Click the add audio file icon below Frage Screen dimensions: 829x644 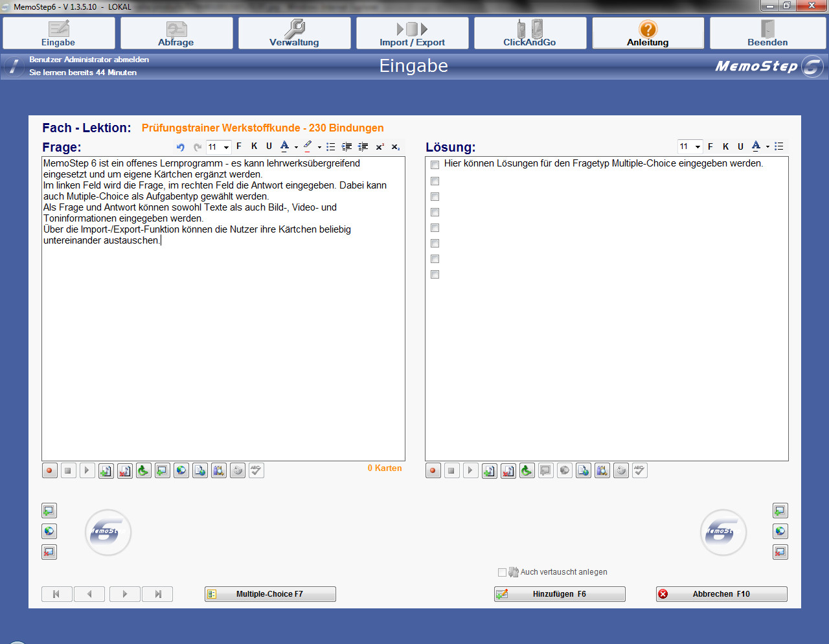point(106,471)
